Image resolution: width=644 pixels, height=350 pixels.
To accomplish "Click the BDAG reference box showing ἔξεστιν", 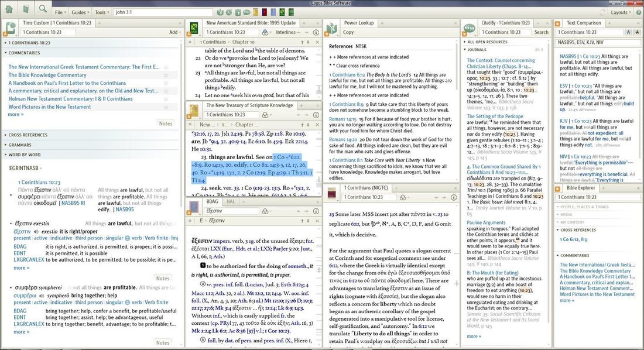I will pyautogui.click(x=232, y=211).
